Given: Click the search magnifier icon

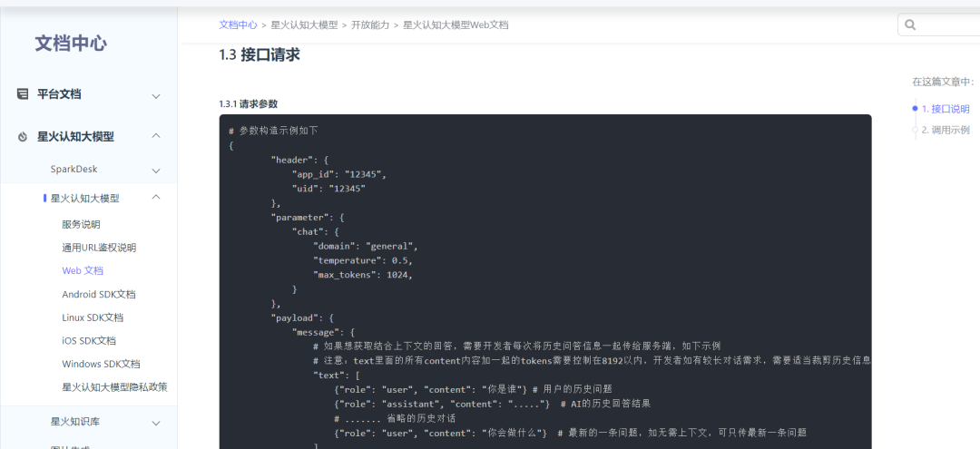Looking at the screenshot, I should click(x=910, y=25).
